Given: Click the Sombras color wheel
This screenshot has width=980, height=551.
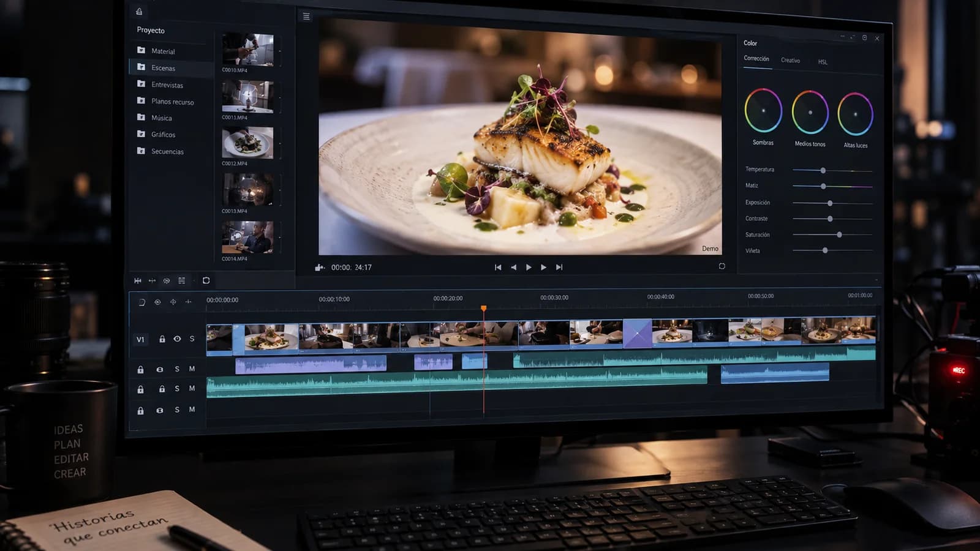Looking at the screenshot, I should coord(763,110).
